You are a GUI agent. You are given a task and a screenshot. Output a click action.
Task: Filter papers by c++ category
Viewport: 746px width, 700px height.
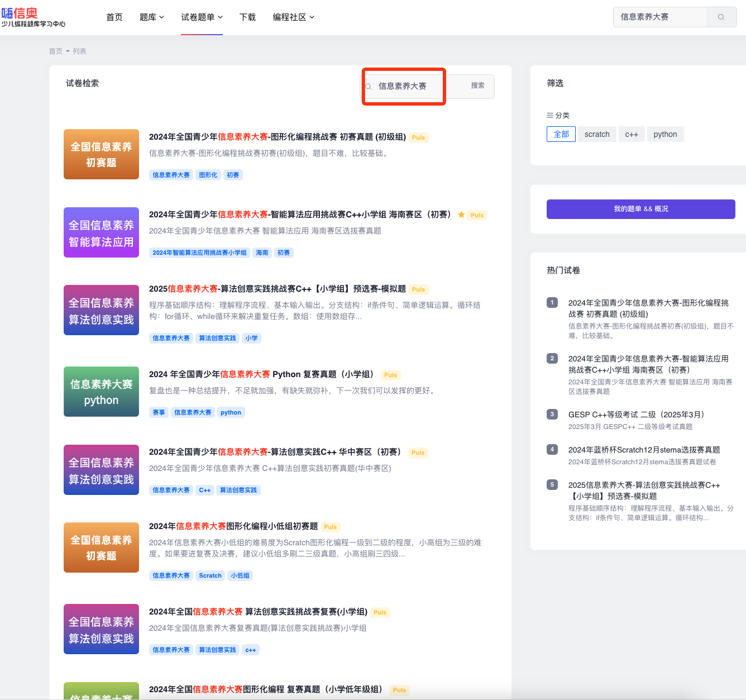click(x=632, y=134)
